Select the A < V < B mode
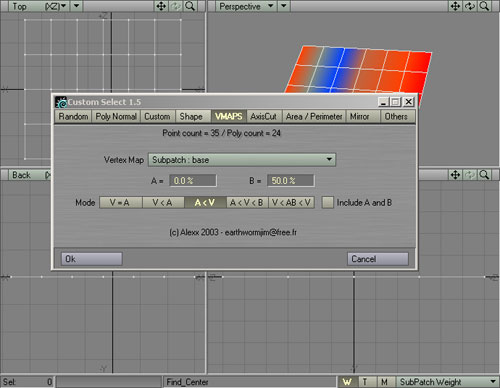Screen dimensions: 500x388 pos(247,202)
